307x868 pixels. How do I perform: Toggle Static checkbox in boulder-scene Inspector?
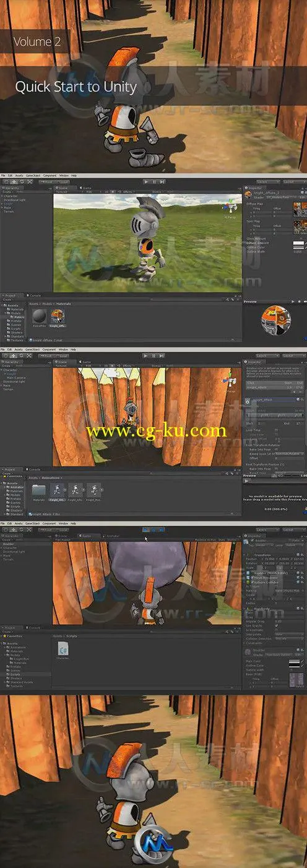click(292, 540)
